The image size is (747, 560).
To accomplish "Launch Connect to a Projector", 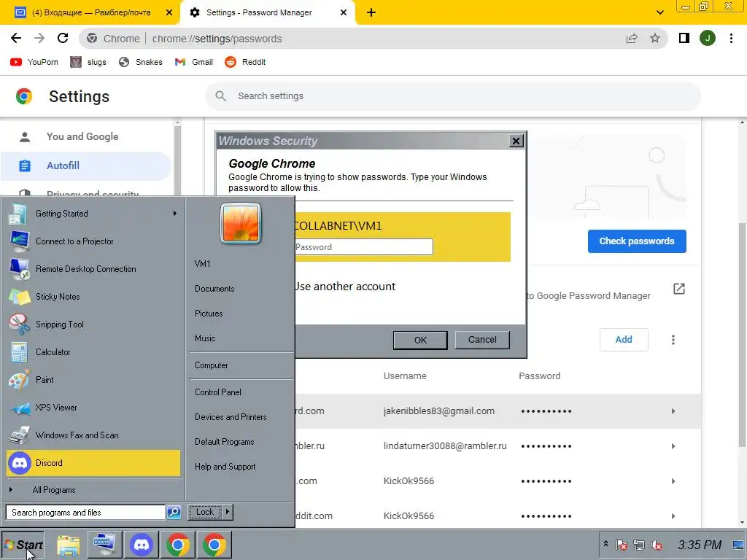I will click(94, 241).
